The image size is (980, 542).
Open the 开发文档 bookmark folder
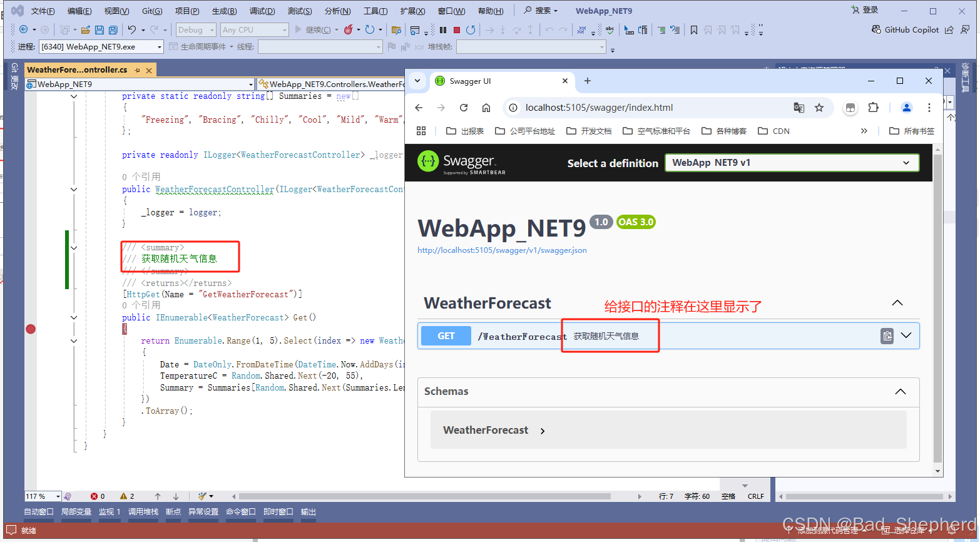[589, 131]
